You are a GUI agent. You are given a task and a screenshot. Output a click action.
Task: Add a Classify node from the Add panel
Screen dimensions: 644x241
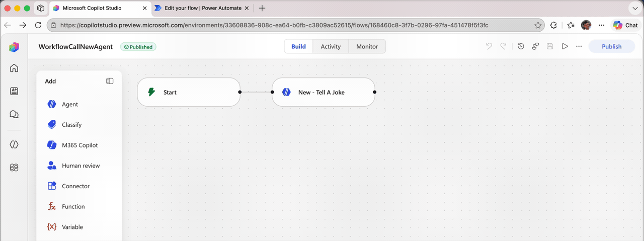[79, 125]
